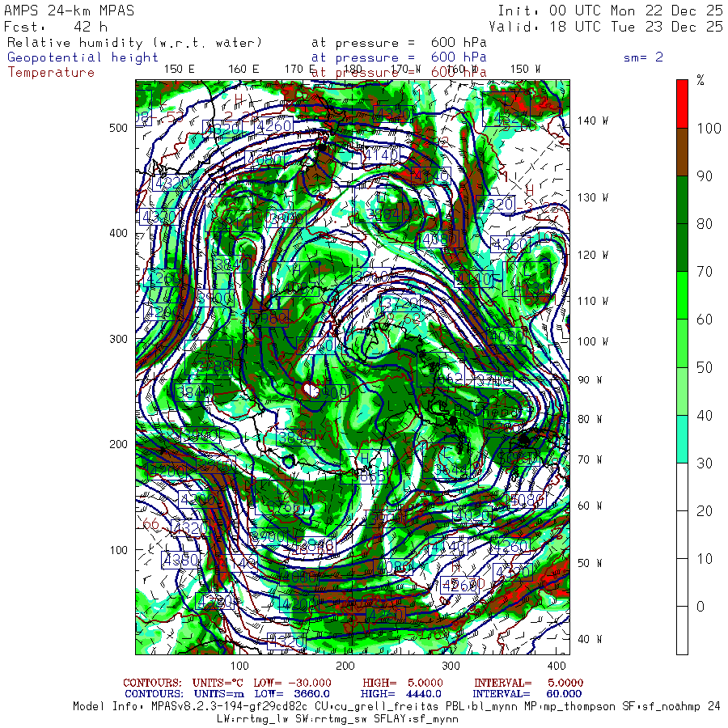Click the red 'HIGH= 5.0000' footer text
This screenshot has height=728, width=728.
point(403,683)
